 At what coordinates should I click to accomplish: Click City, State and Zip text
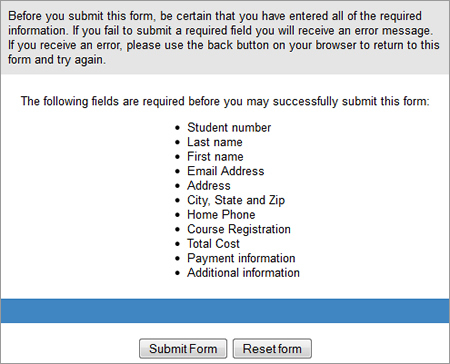(236, 200)
